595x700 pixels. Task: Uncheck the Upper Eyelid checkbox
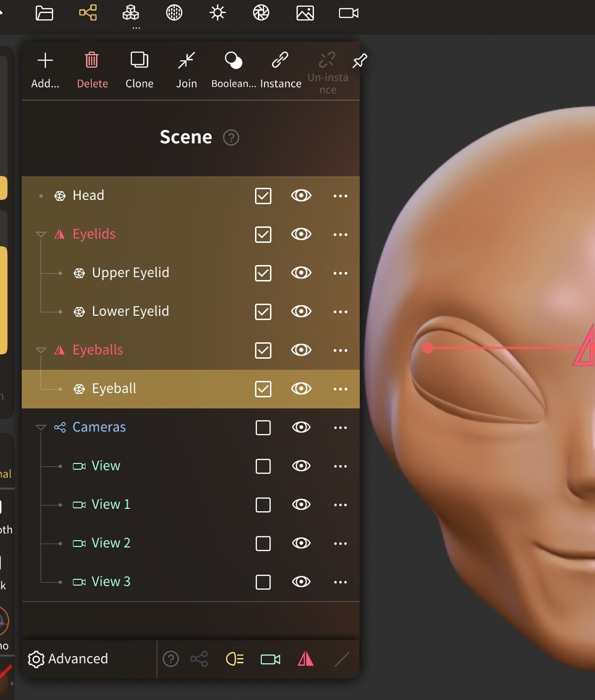point(263,273)
